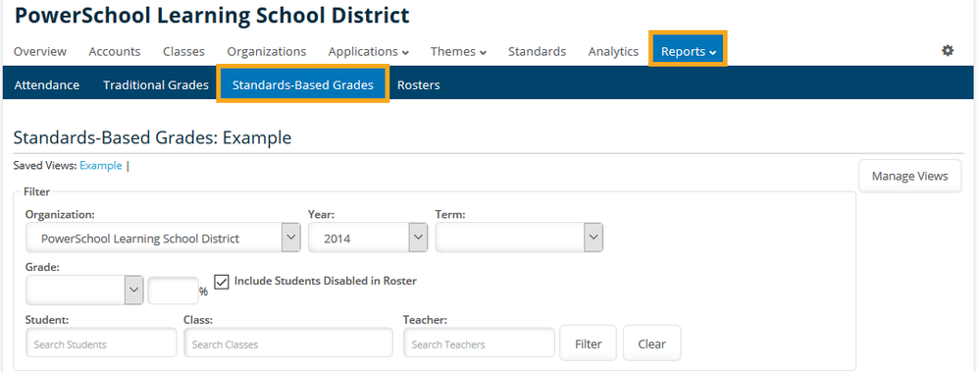Reset filters with the Clear button
This screenshot has height=372, width=980.
click(652, 344)
